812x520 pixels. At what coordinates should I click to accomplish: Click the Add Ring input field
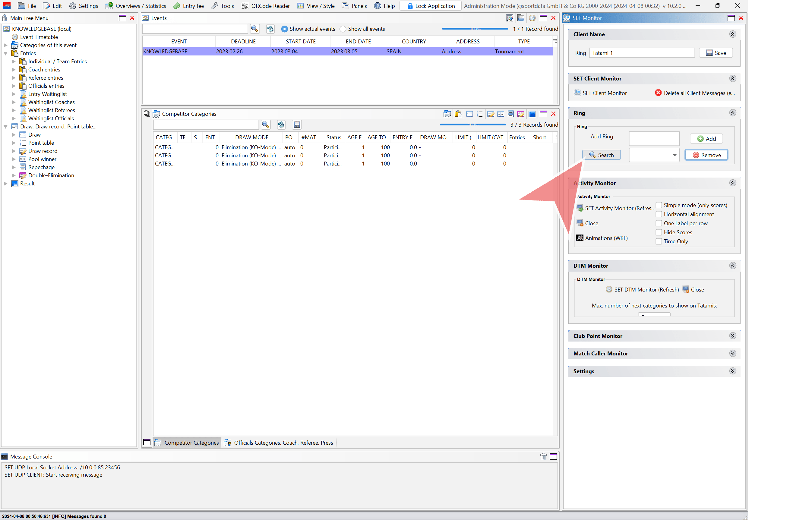click(x=654, y=138)
